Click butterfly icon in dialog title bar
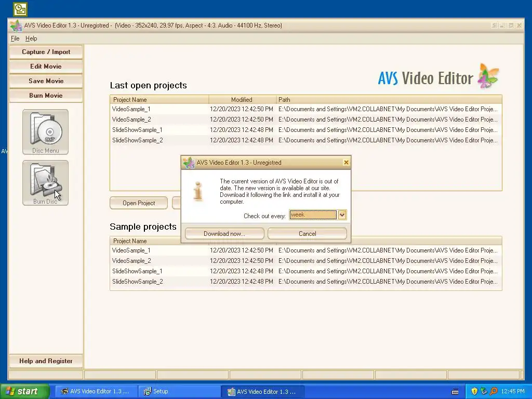Image resolution: width=532 pixels, height=399 pixels. (189, 163)
